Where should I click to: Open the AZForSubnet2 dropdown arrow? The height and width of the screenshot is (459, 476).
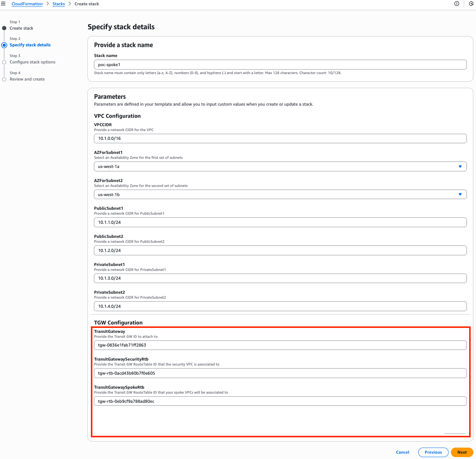coord(460,195)
